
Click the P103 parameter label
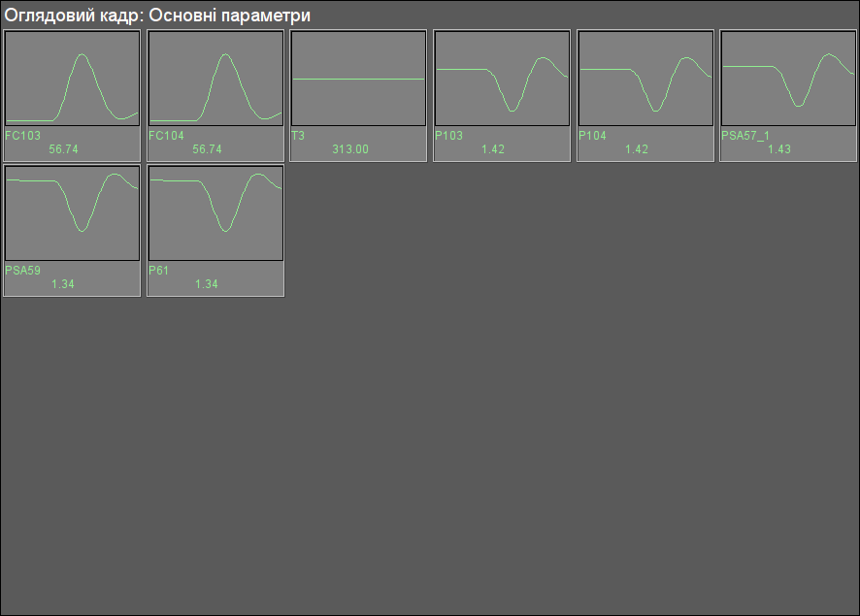[448, 136]
